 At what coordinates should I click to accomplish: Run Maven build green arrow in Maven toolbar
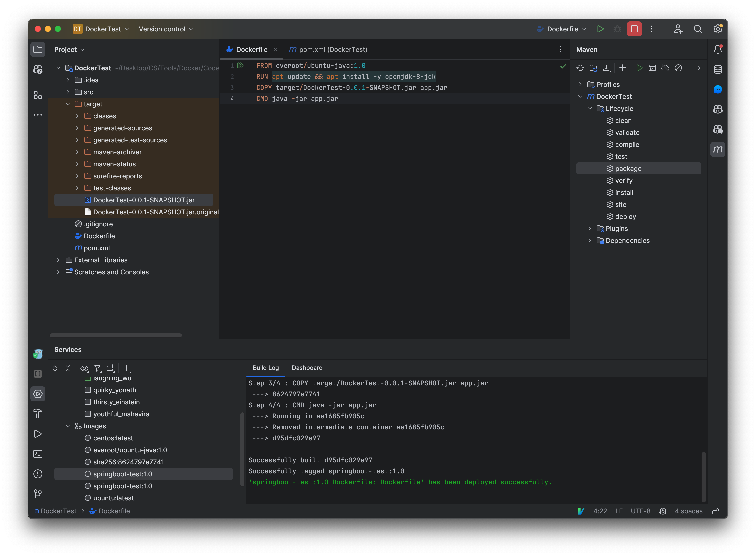(x=639, y=68)
